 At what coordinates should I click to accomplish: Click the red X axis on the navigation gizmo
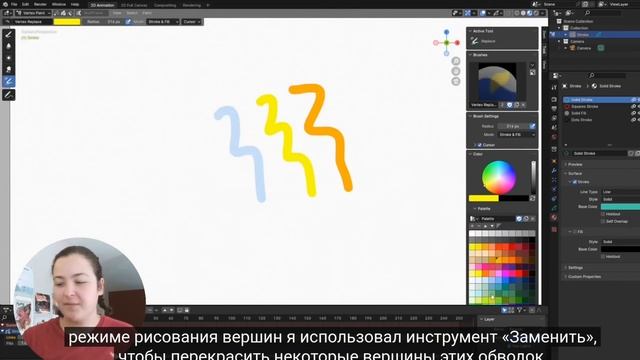[x=457, y=42]
